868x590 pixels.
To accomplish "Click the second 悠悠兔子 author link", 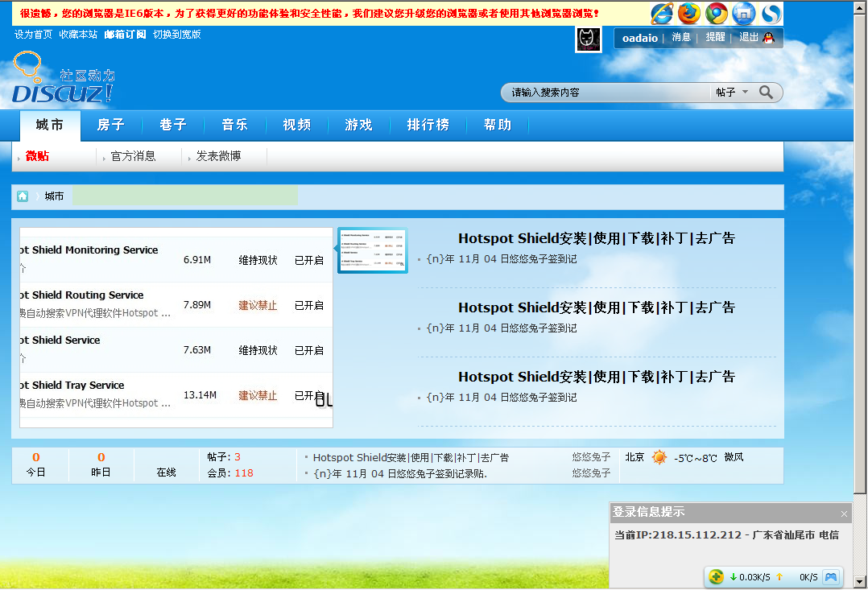I will tap(591, 473).
